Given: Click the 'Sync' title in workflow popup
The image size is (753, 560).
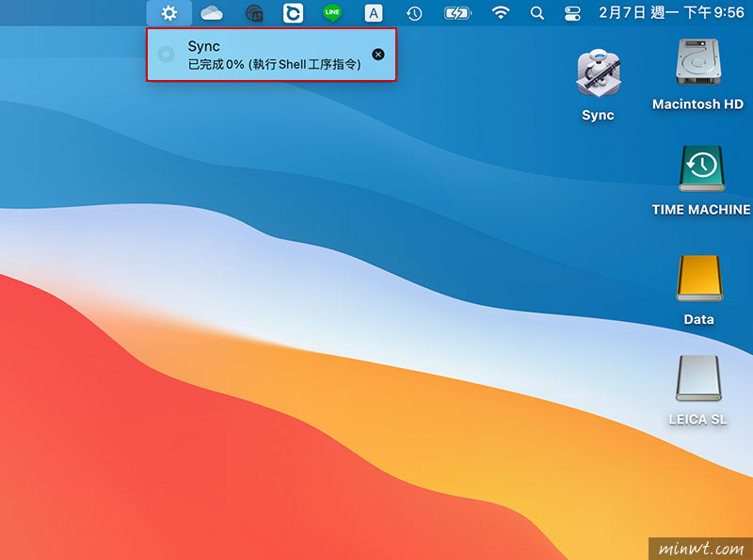Looking at the screenshot, I should [203, 46].
